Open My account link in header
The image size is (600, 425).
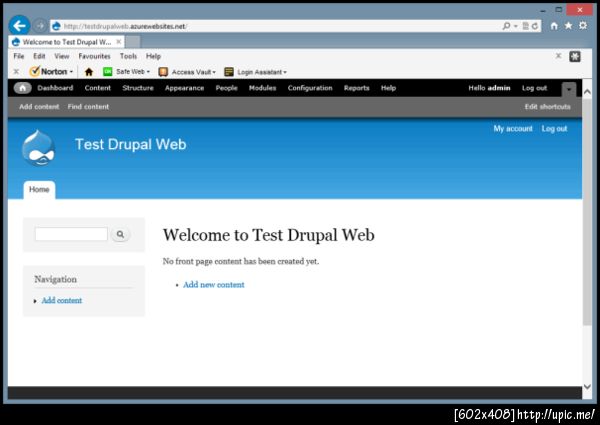pyautogui.click(x=513, y=129)
